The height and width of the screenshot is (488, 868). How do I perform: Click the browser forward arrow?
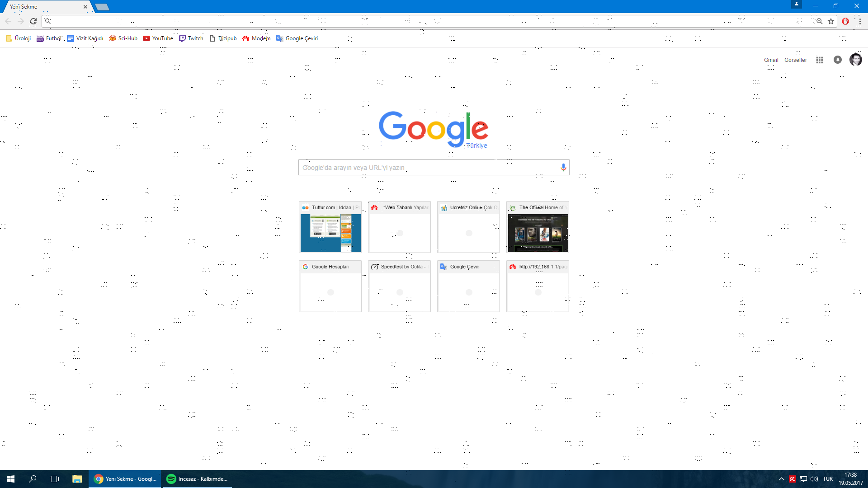(x=21, y=21)
